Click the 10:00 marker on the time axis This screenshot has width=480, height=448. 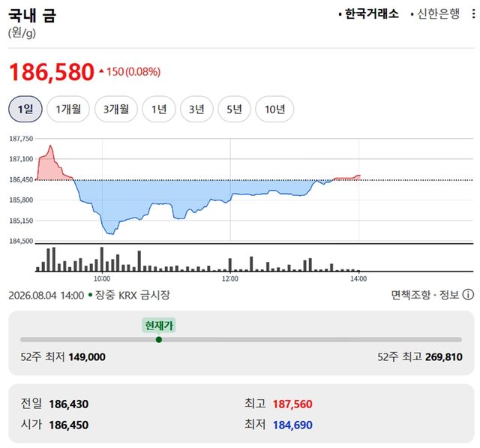[102, 279]
